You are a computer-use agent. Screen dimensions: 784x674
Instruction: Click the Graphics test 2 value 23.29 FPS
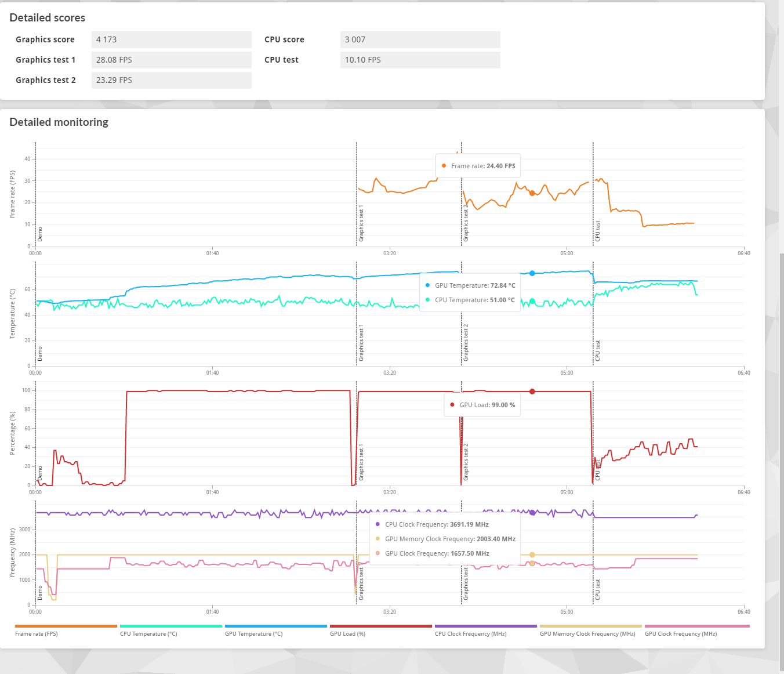tap(172, 80)
